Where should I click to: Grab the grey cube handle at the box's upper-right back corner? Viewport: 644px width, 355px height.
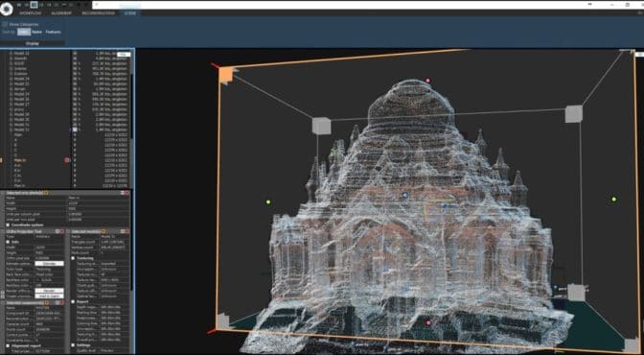(574, 114)
